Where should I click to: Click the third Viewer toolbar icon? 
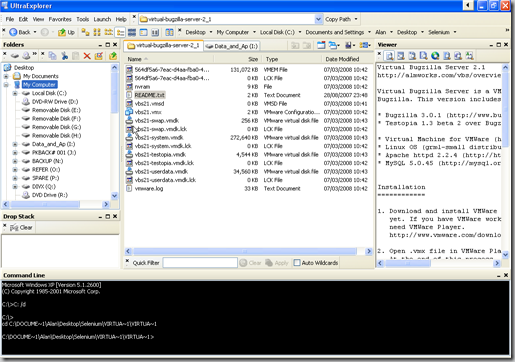point(412,56)
